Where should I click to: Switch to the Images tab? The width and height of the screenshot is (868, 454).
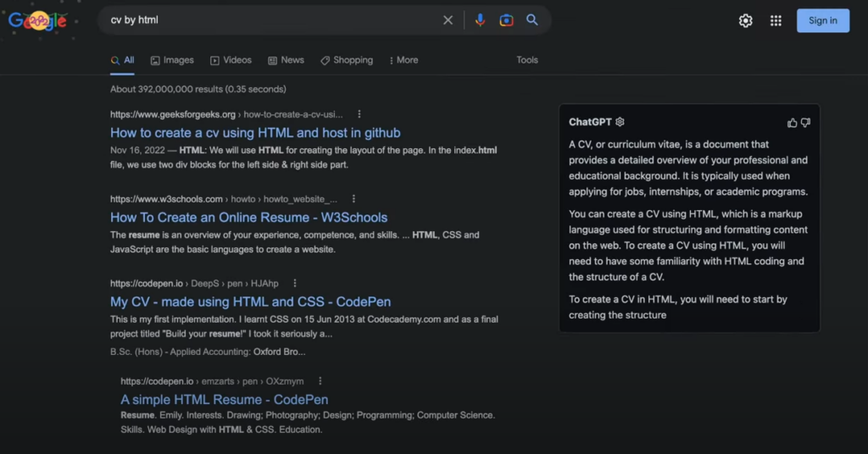172,60
